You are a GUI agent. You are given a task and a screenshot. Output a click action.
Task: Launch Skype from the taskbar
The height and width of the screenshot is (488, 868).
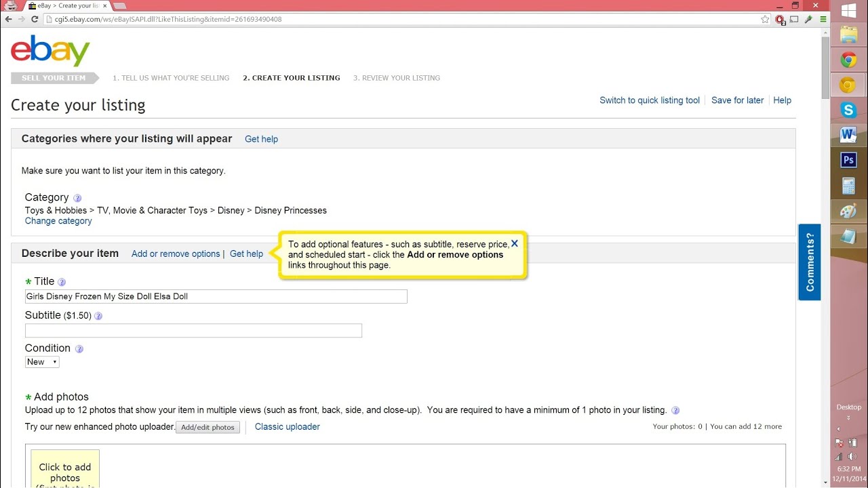pos(848,110)
